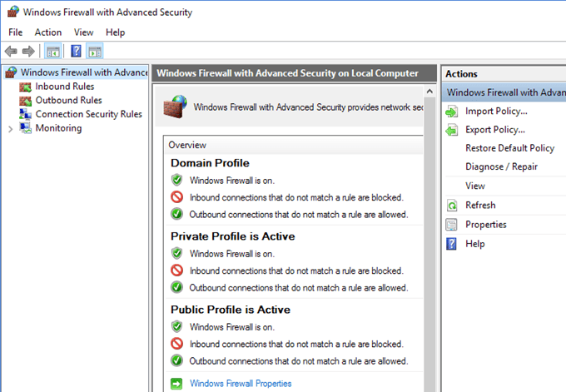Click the Outbound Rules firewall icon
Screen dimensions: 566x392
pyautogui.click(x=26, y=101)
